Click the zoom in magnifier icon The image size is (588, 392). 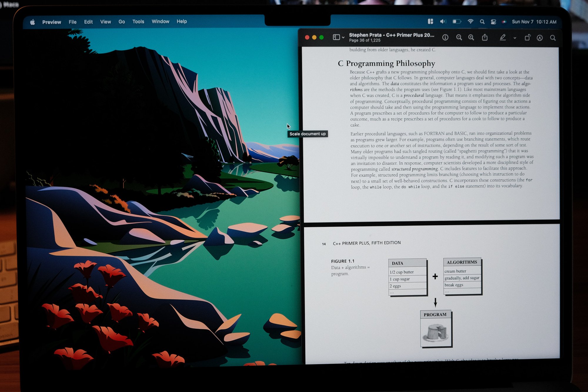[x=471, y=38]
